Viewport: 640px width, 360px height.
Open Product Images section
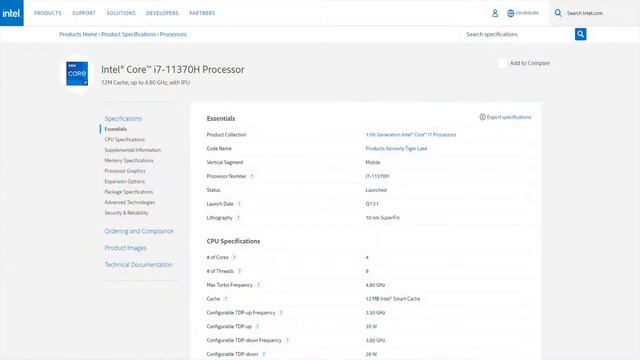point(125,248)
